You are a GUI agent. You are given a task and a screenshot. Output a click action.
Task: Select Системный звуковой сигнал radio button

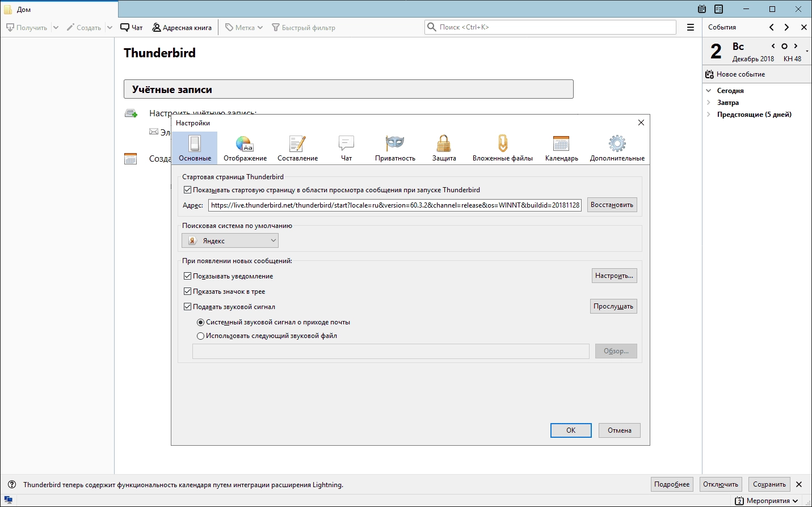200,322
